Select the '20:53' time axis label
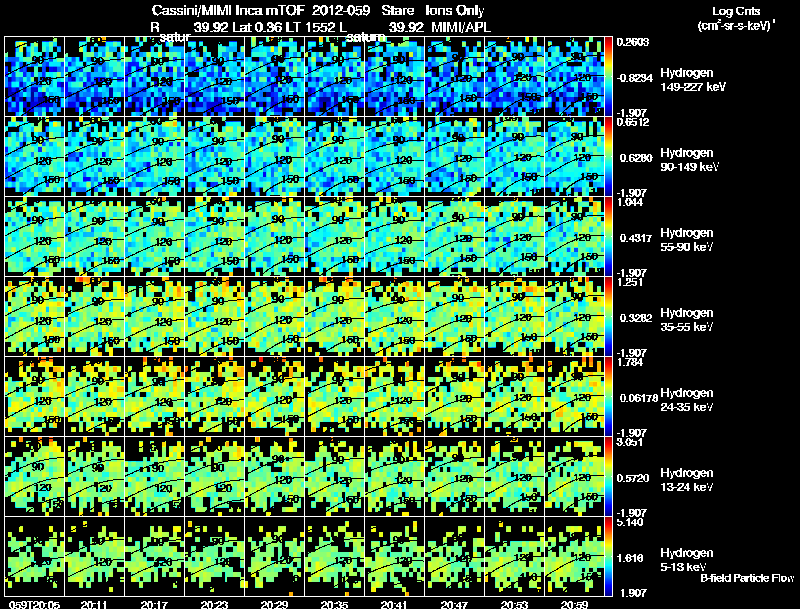Screen dimensions: 800x609 click(x=514, y=604)
